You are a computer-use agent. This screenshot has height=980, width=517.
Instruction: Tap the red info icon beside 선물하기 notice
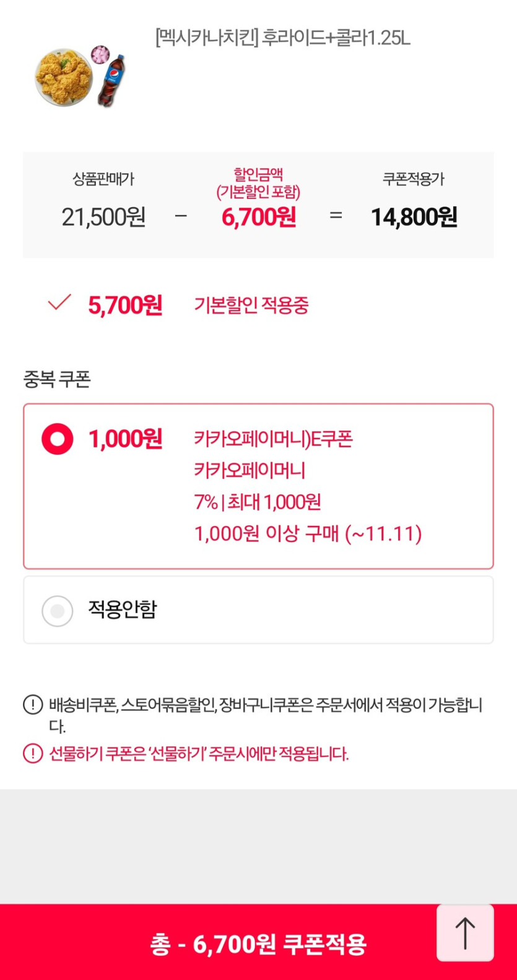tap(33, 754)
